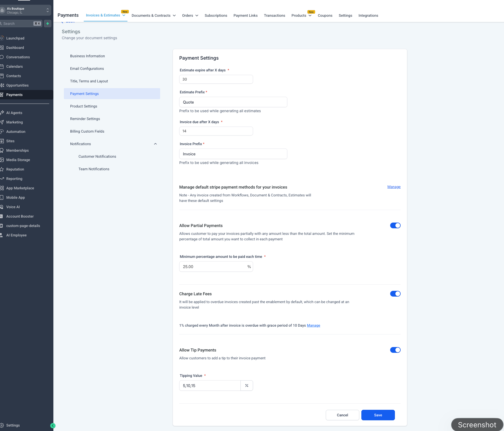
Task: Select Reminder Settings in settings menu
Action: point(85,119)
